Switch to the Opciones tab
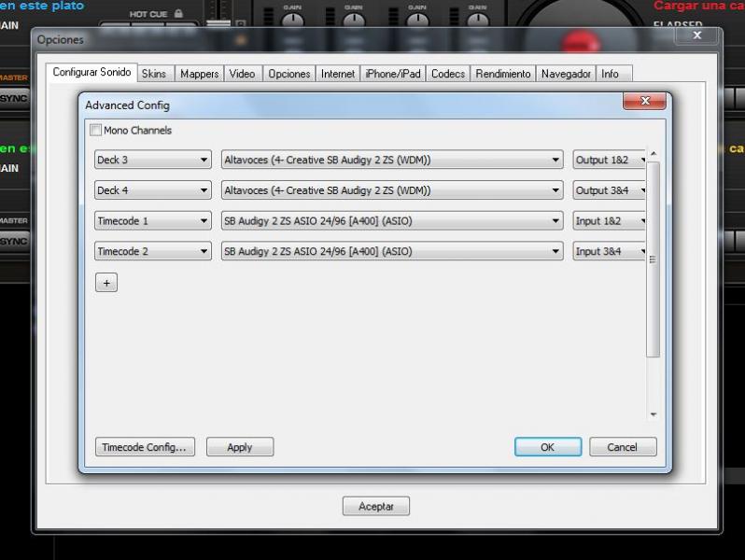The width and height of the screenshot is (745, 560). 288,74
